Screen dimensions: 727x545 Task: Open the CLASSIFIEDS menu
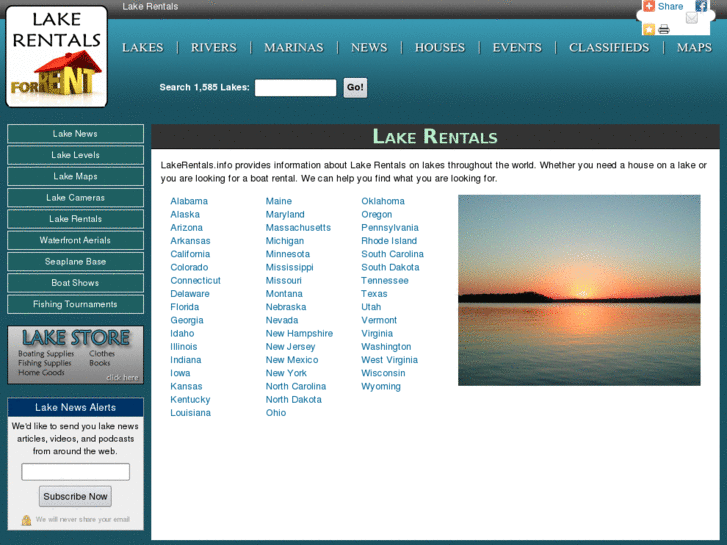pyautogui.click(x=609, y=47)
